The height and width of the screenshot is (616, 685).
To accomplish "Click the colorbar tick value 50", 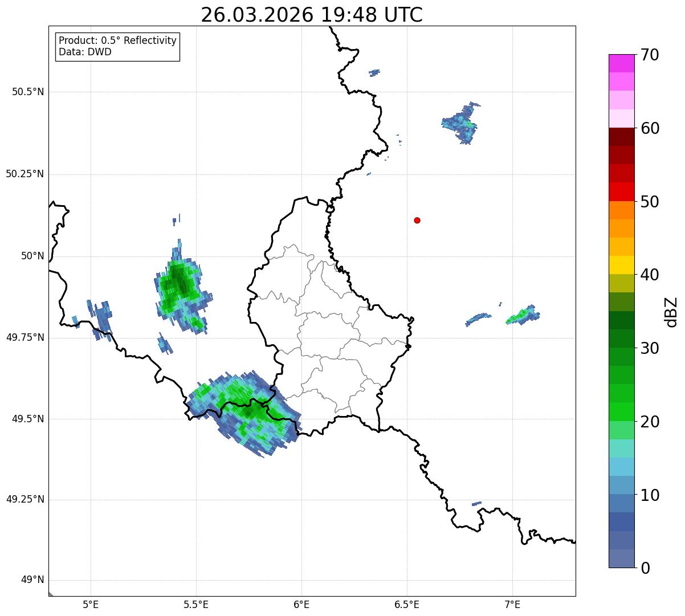I will coord(650,202).
